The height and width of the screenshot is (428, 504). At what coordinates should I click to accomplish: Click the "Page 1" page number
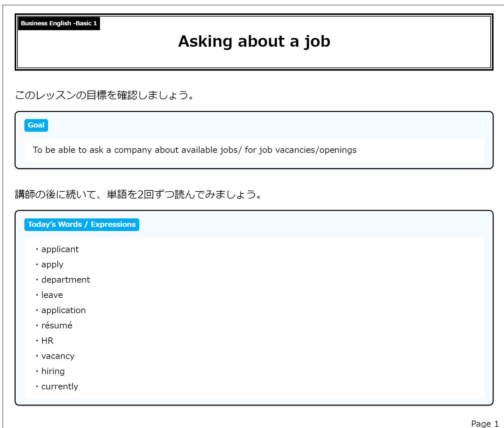coord(485,423)
